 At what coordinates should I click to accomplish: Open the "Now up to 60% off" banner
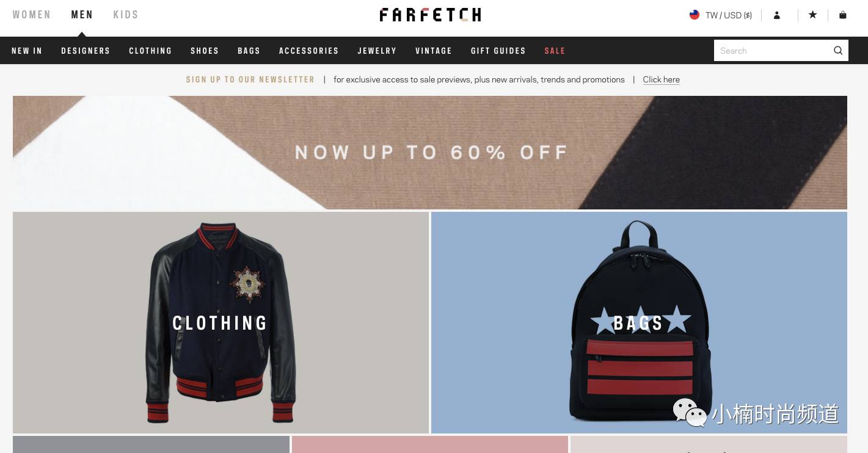pos(430,153)
